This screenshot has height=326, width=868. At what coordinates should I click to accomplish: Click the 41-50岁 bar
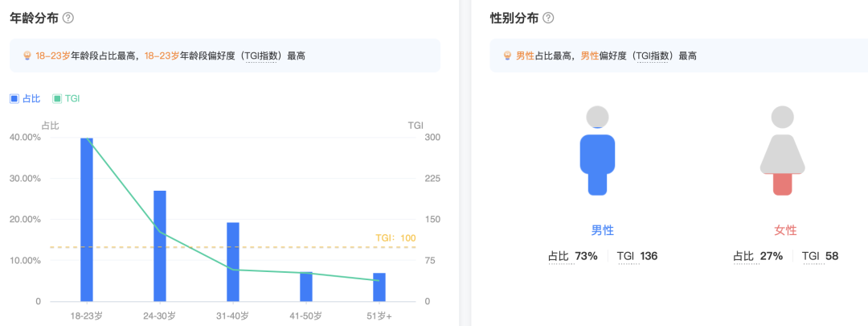click(306, 287)
